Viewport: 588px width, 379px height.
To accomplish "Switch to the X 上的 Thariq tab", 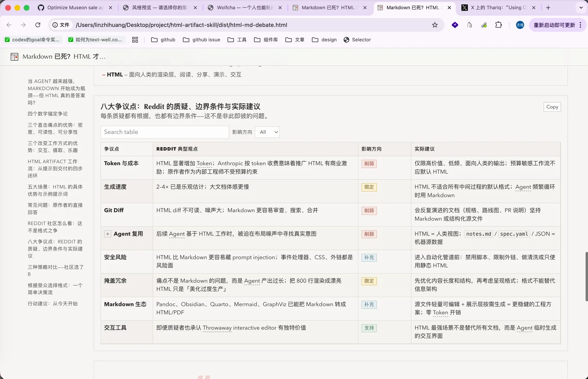I will 499,7.
